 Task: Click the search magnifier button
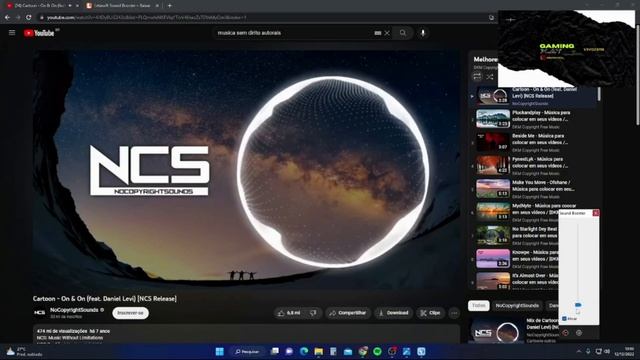tap(403, 33)
